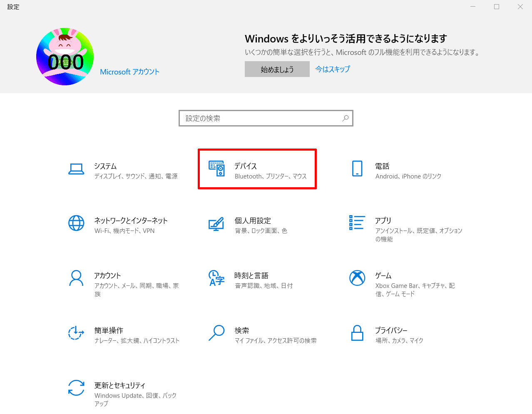This screenshot has width=532, height=414.
Task: Open デバイス keyboard and speaker icon
Action: tap(216, 169)
